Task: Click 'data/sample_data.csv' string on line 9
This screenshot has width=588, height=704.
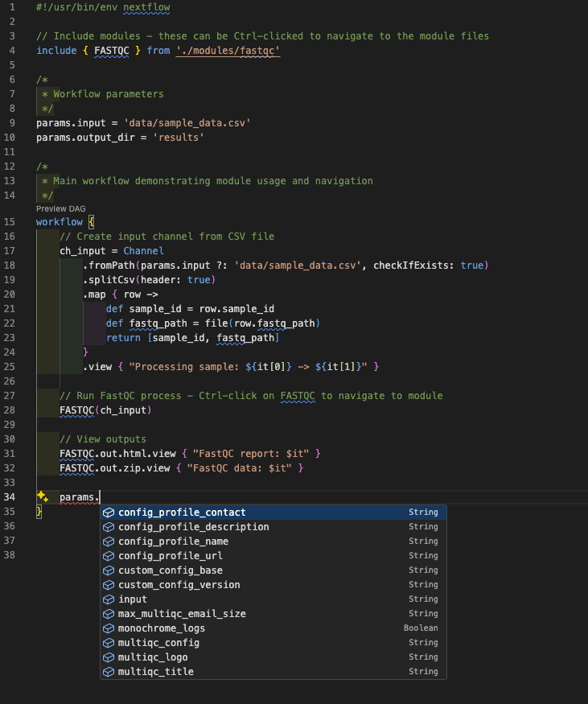Action: (187, 123)
